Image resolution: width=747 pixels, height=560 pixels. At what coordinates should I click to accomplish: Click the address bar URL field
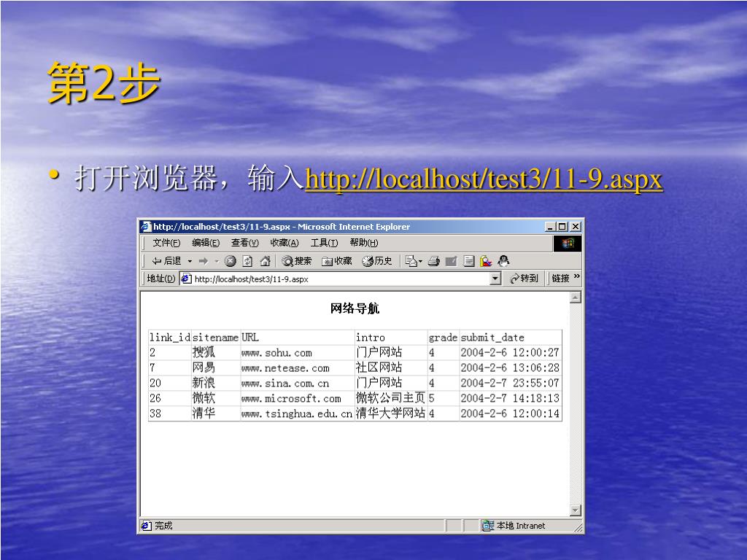340,279
